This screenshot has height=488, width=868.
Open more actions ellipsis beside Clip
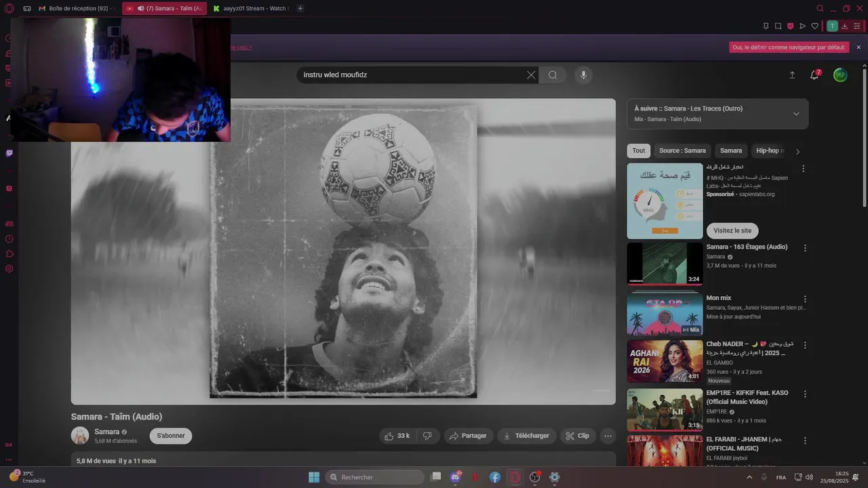pos(608,436)
